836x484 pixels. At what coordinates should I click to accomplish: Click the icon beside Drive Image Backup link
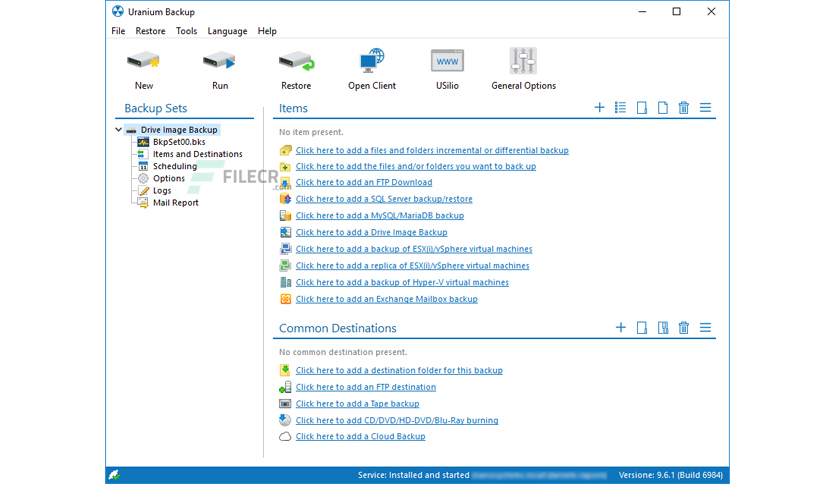point(285,232)
